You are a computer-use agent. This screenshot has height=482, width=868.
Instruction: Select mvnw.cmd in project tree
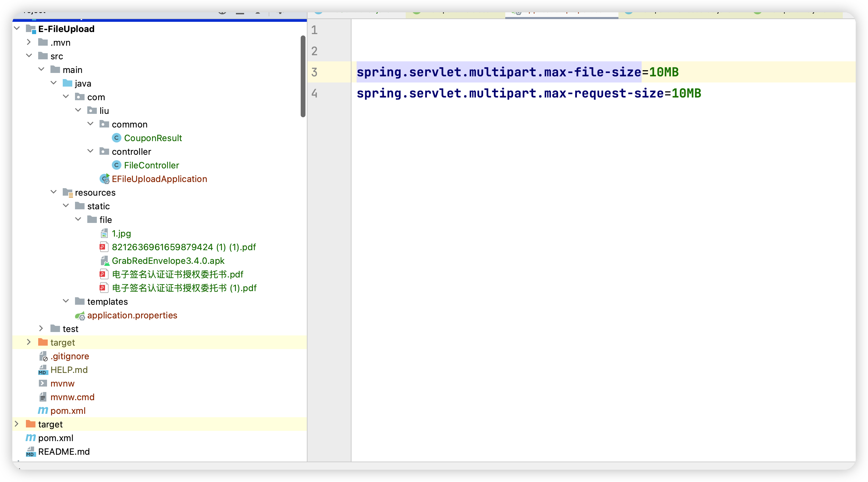[x=72, y=397]
